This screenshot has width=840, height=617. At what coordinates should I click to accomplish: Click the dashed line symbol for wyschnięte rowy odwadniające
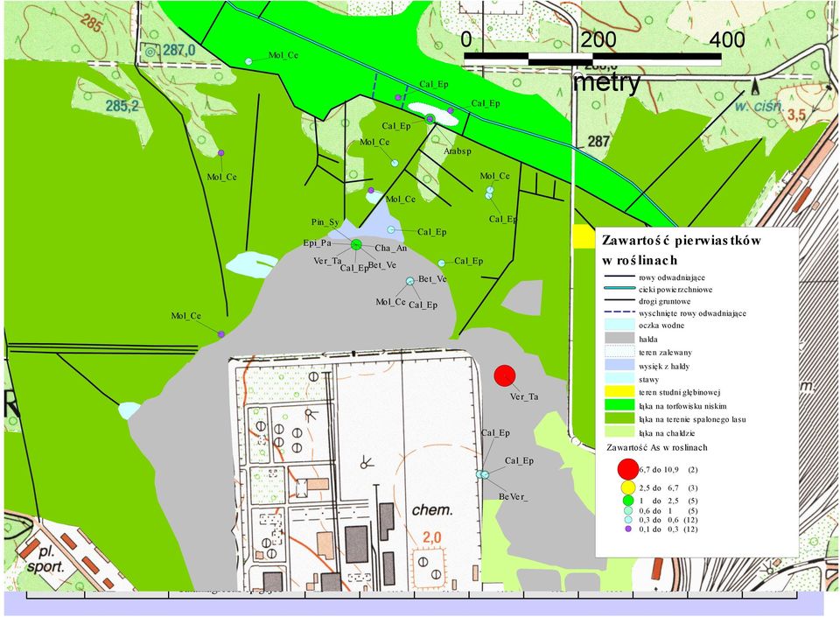pyautogui.click(x=619, y=313)
